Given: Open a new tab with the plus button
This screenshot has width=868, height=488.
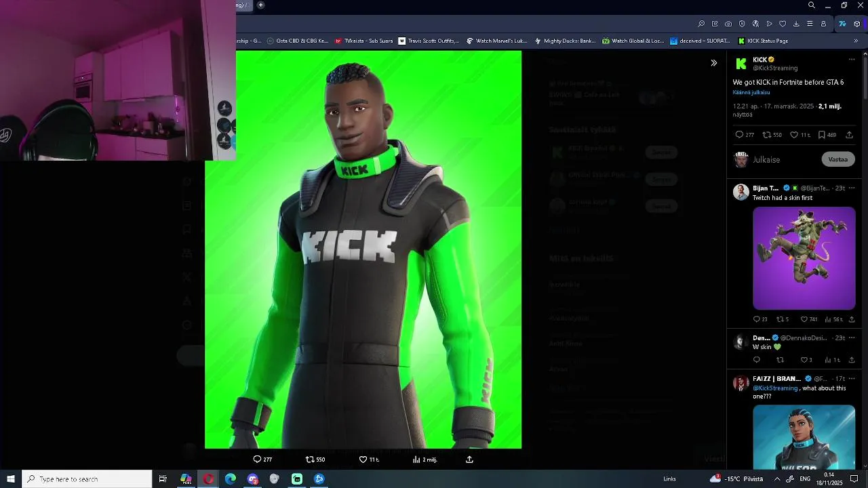Looking at the screenshot, I should [x=260, y=5].
